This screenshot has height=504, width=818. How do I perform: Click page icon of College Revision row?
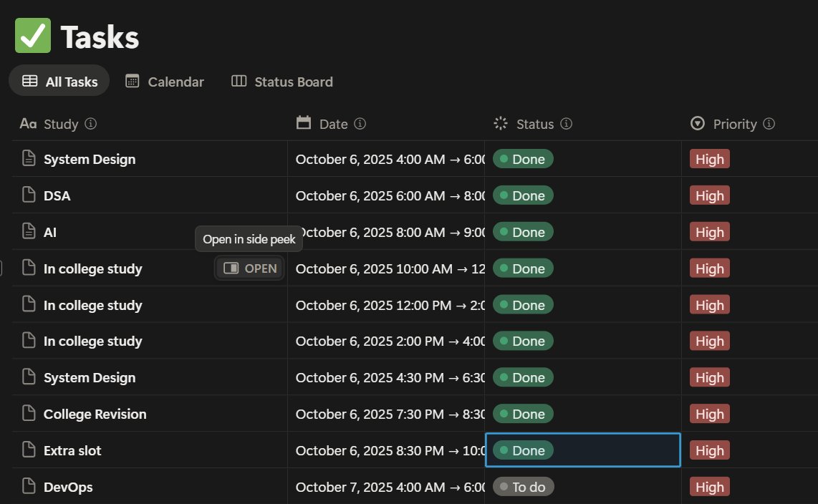click(x=29, y=413)
